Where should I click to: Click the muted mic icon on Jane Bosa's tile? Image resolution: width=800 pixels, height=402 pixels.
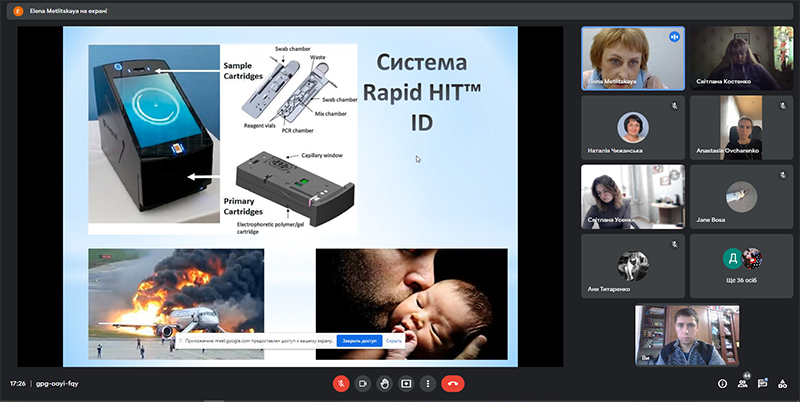[x=783, y=175]
